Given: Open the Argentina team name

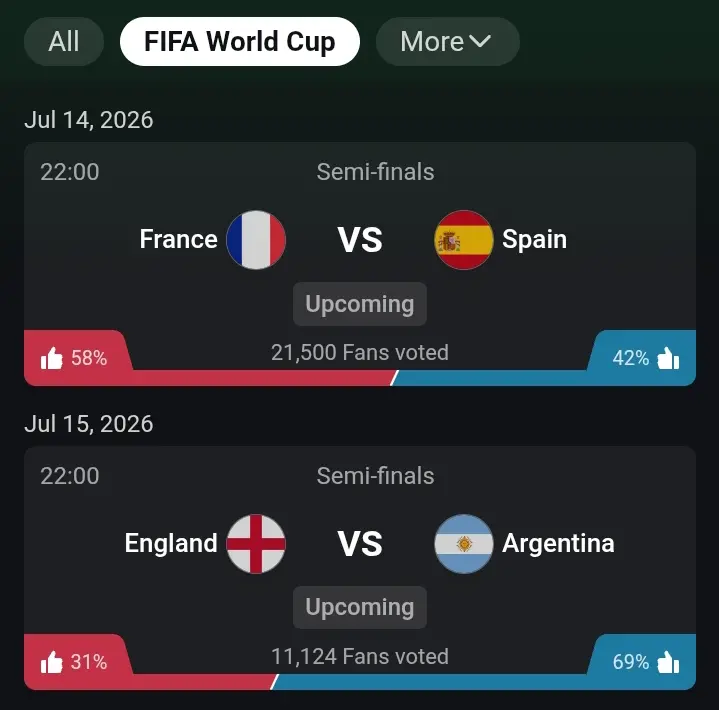Looking at the screenshot, I should [x=558, y=544].
